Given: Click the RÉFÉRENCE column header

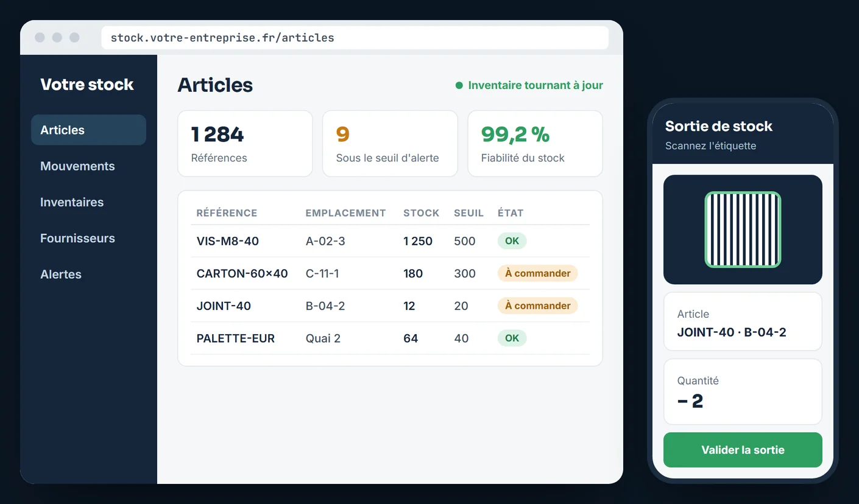Looking at the screenshot, I should click(x=227, y=213).
